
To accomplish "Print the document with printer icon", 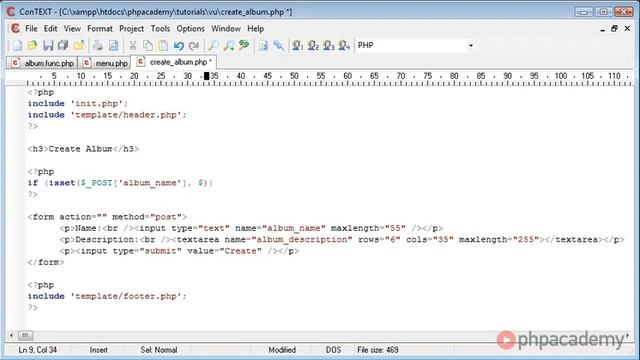I will [x=98, y=45].
